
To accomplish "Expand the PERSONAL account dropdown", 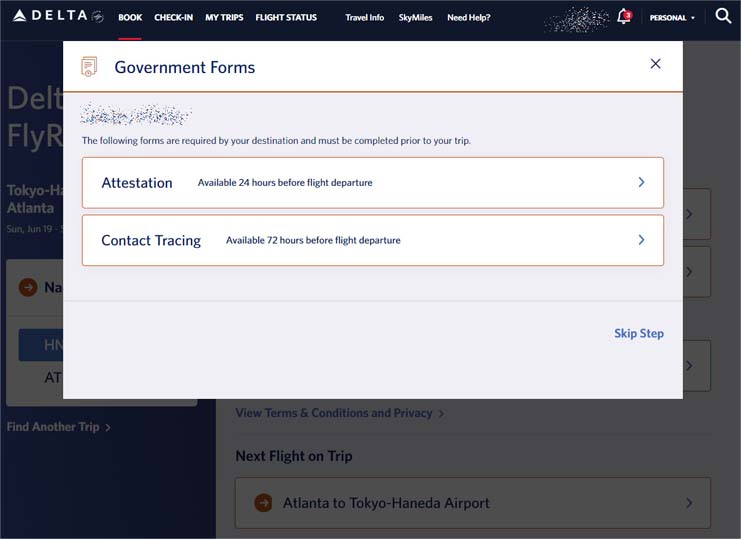I will point(672,18).
